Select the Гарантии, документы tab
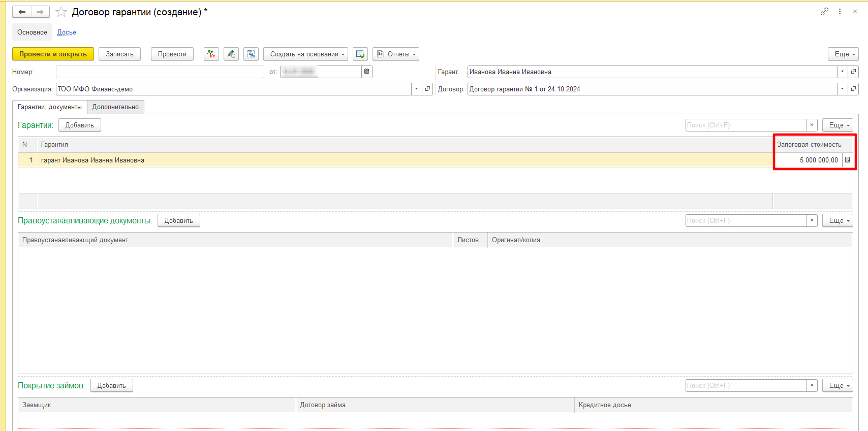 50,107
